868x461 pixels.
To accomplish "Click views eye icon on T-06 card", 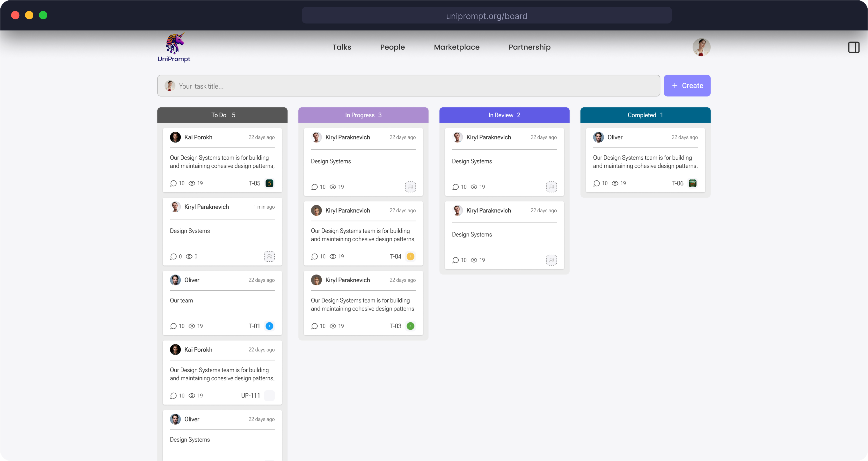I will click(615, 183).
